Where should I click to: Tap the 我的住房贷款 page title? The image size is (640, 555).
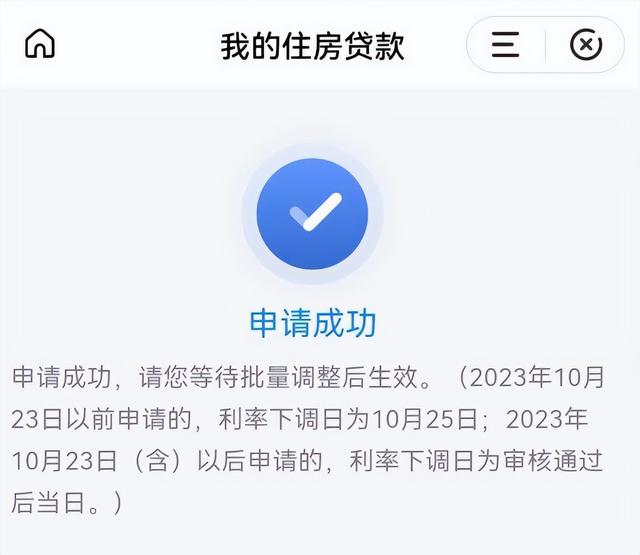coord(313,47)
